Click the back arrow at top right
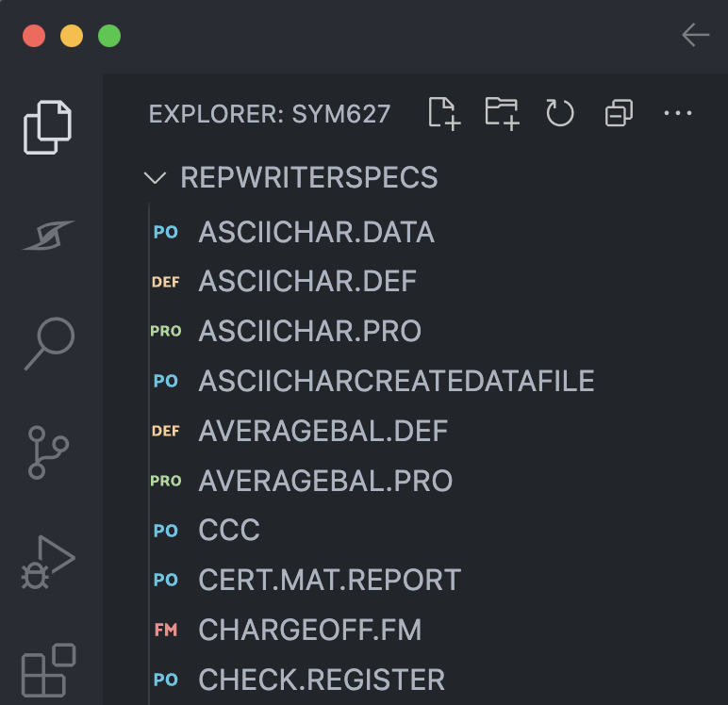Viewport: 728px width, 705px height. point(695,36)
